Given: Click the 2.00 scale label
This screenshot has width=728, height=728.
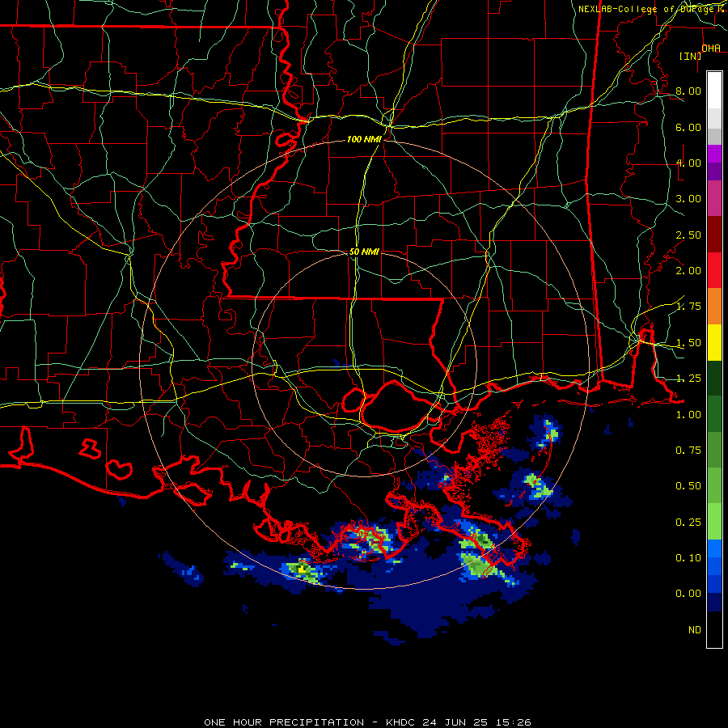Looking at the screenshot, I should pyautogui.click(x=688, y=271).
